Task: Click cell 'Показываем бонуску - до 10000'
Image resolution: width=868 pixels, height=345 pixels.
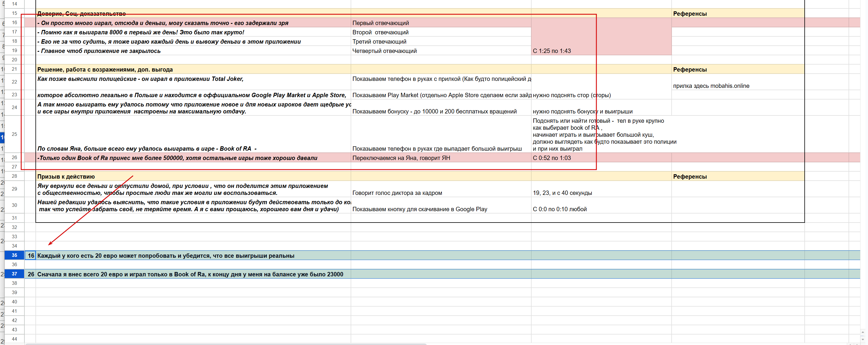Action: coord(441,108)
